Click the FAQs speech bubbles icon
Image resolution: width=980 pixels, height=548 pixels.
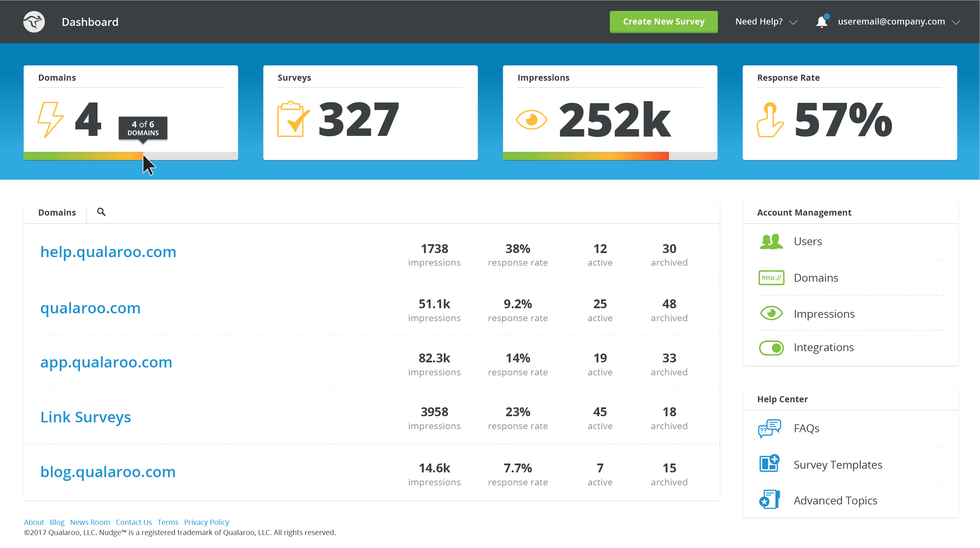[770, 428]
